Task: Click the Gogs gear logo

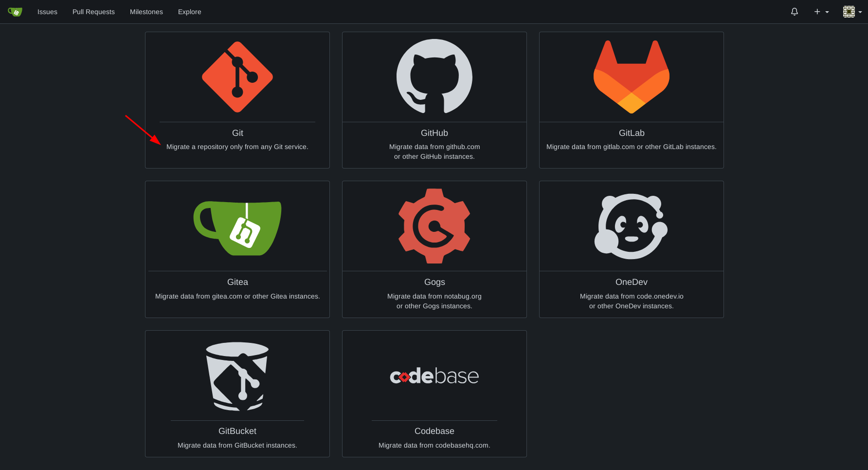Action: click(434, 226)
